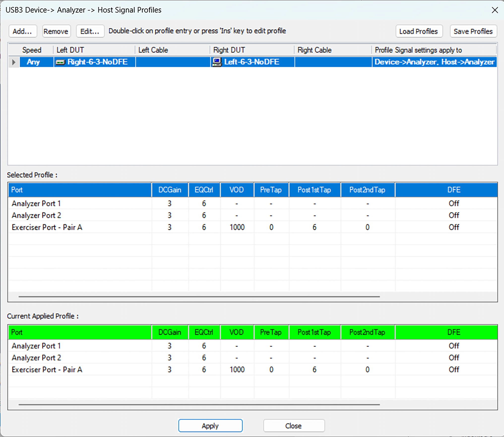Click the Add... button
The width and height of the screenshot is (504, 437).
tap(23, 31)
